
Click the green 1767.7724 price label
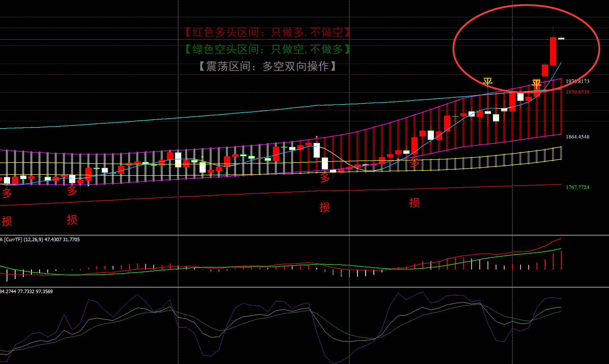[x=577, y=187]
